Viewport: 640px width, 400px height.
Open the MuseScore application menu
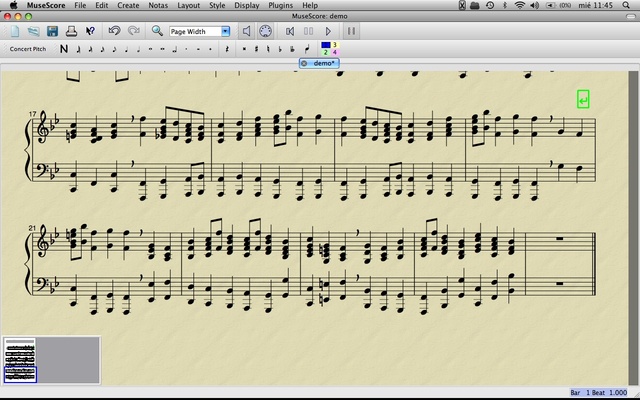[46, 5]
